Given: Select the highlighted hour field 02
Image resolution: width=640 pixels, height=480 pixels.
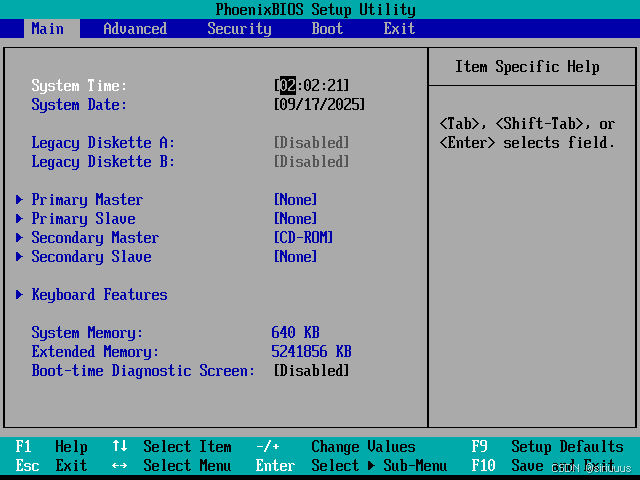Looking at the screenshot, I should [288, 86].
